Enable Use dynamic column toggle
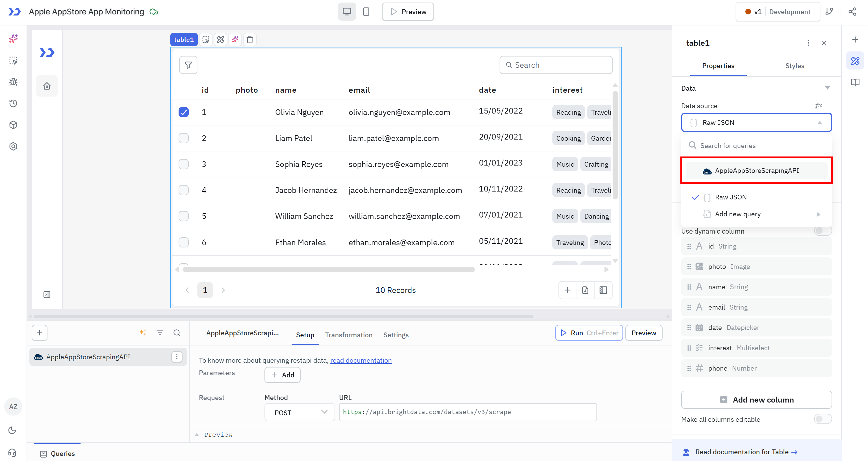The image size is (868, 461). 823,231
